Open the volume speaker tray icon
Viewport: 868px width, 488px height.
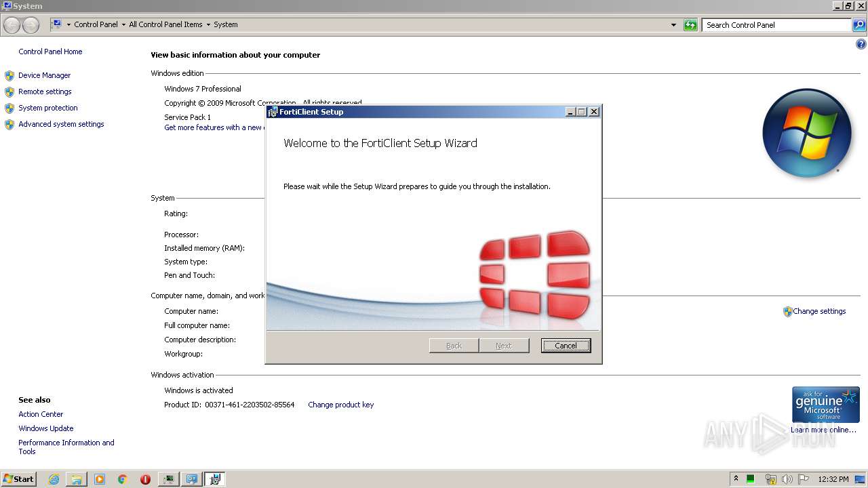pyautogui.click(x=787, y=479)
